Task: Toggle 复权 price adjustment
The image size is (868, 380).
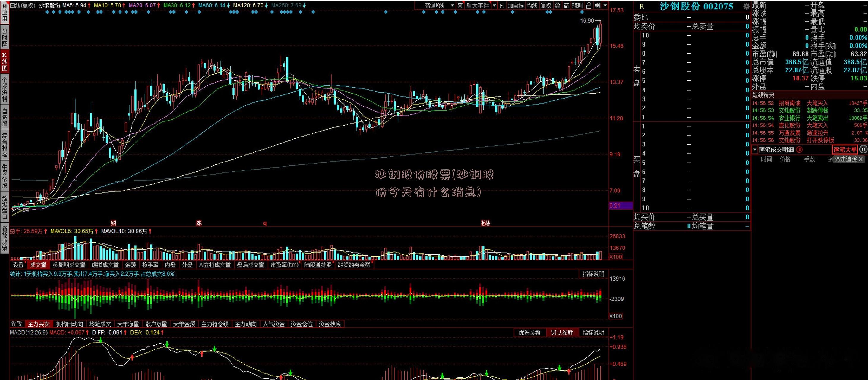Action: (x=546, y=5)
